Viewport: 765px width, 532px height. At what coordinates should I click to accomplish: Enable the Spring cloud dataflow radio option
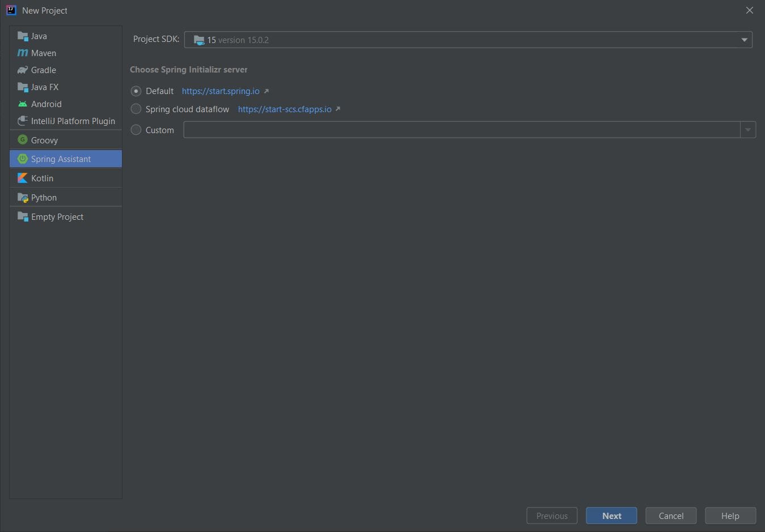136,109
